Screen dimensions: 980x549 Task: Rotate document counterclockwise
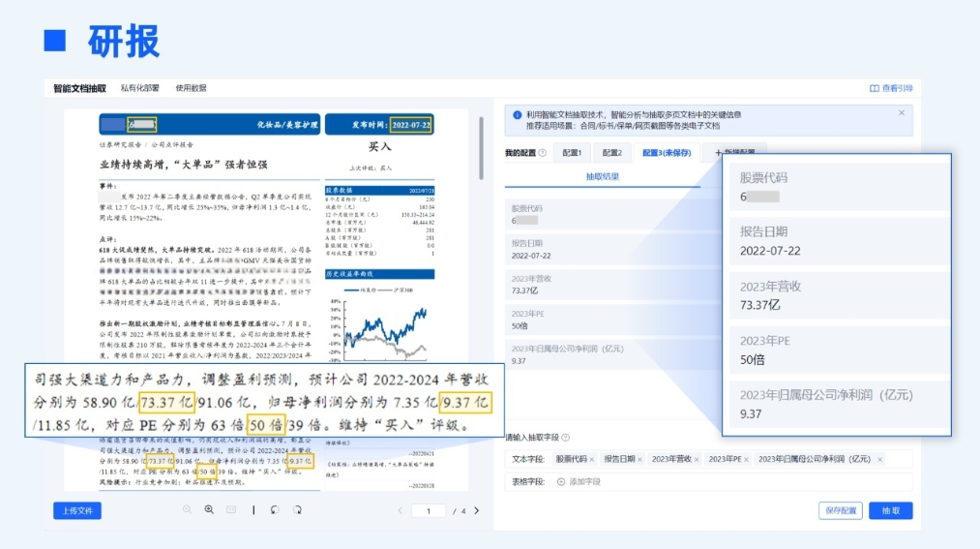click(x=275, y=510)
